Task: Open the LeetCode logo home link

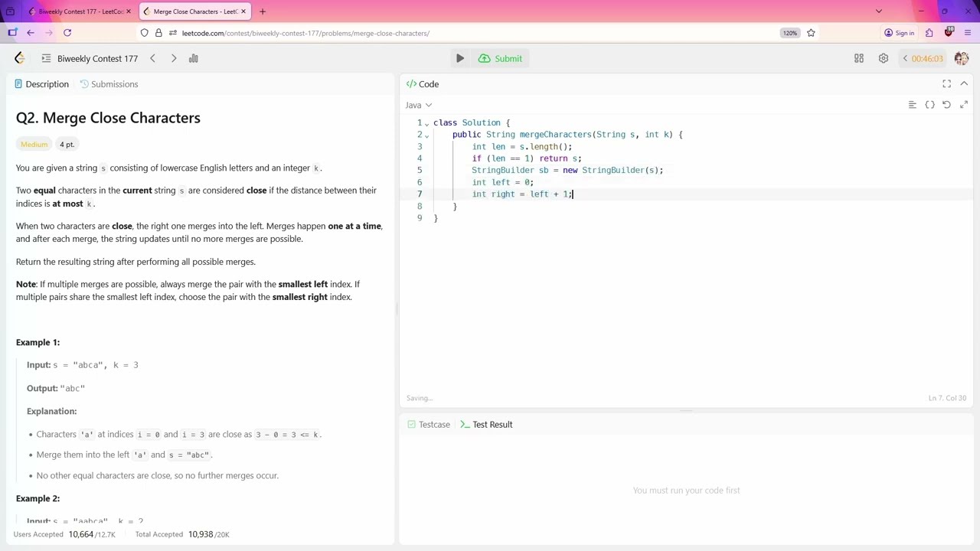Action: point(19,58)
